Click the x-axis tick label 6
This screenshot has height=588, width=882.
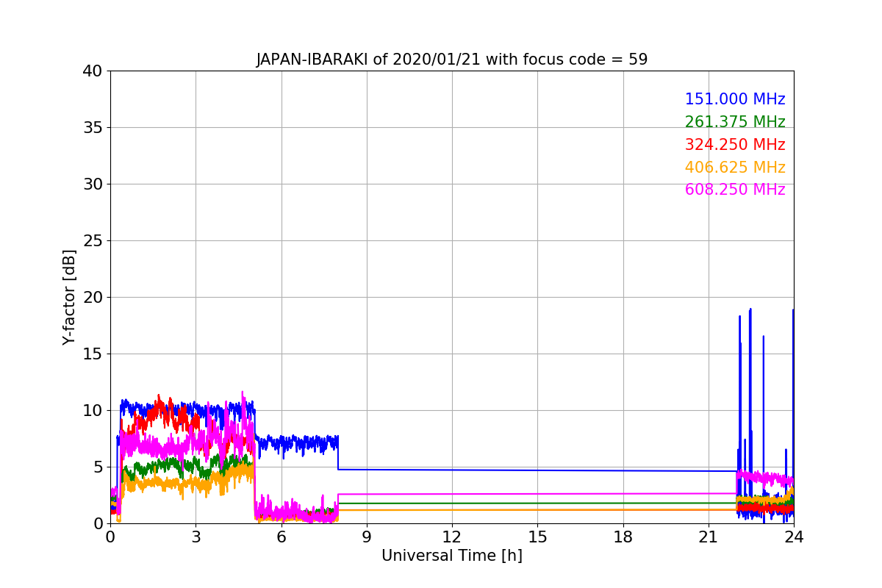pos(282,537)
